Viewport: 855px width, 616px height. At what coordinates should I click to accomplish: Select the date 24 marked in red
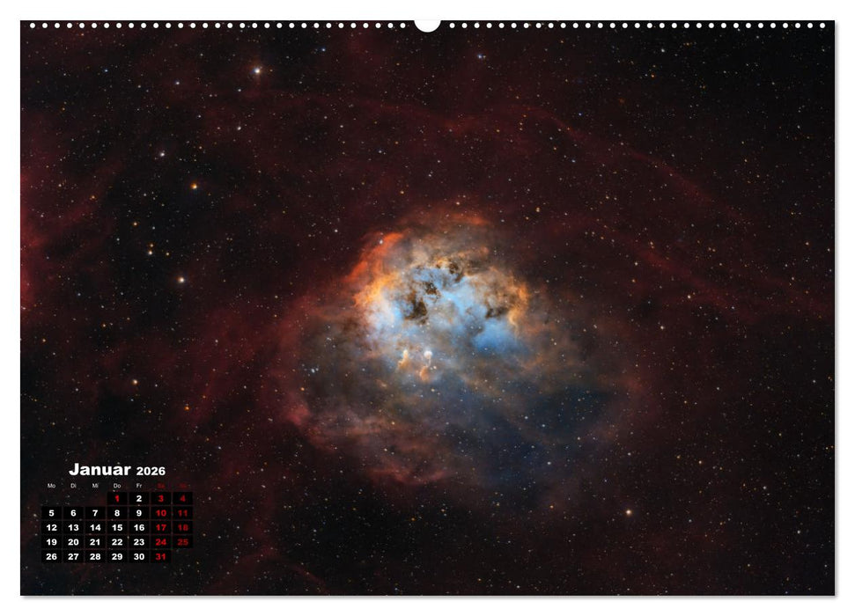160,542
